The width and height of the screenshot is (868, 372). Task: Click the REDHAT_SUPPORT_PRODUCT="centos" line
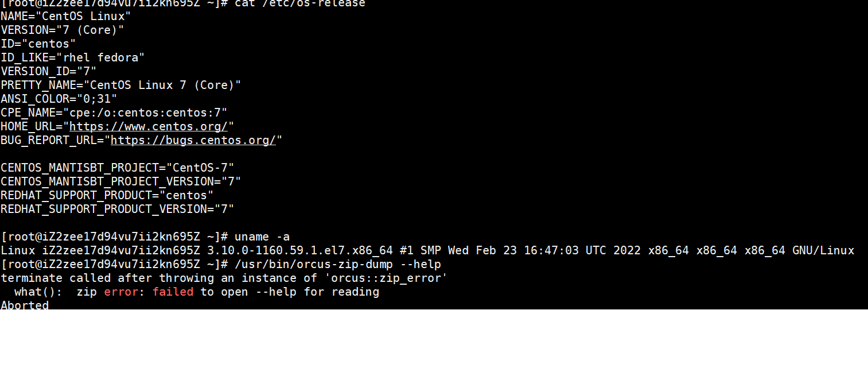[107, 195]
